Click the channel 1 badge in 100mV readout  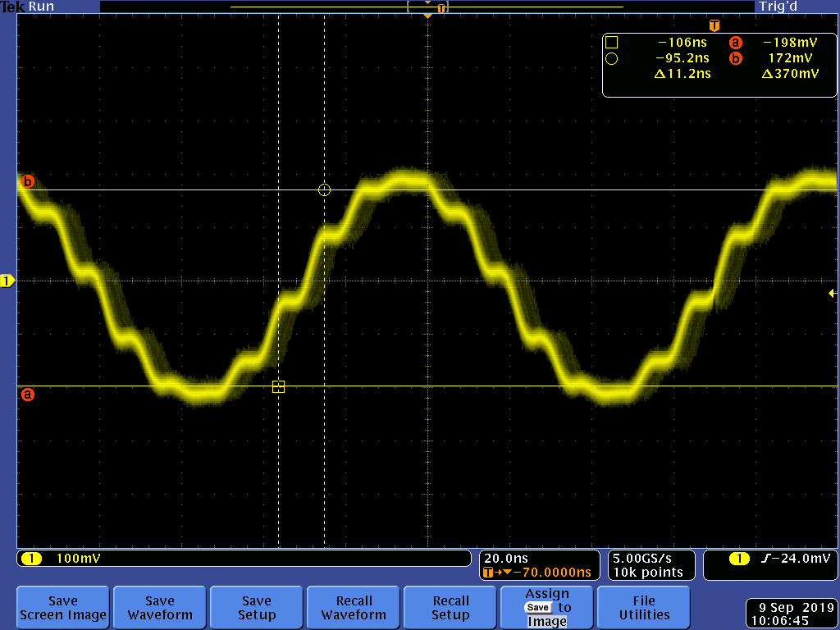[x=32, y=559]
